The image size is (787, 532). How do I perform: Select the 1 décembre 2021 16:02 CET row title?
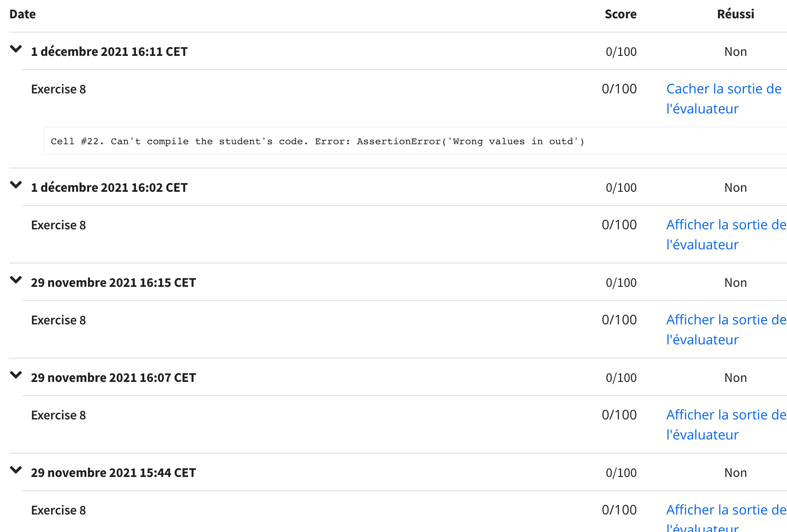coord(109,188)
